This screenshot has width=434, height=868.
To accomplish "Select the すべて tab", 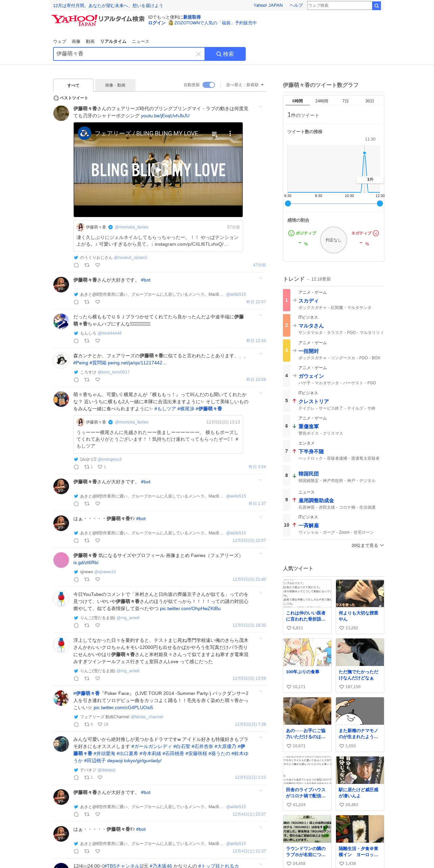I will (73, 86).
